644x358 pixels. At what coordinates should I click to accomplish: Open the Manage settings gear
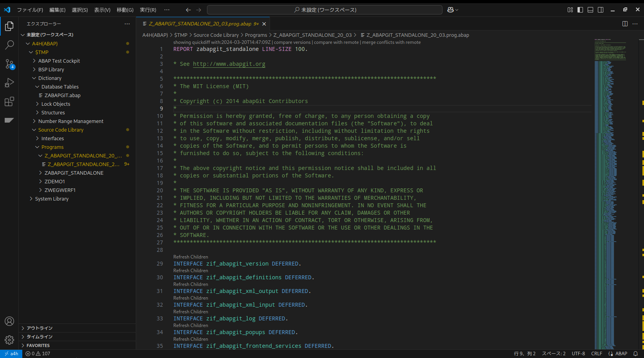(9, 340)
